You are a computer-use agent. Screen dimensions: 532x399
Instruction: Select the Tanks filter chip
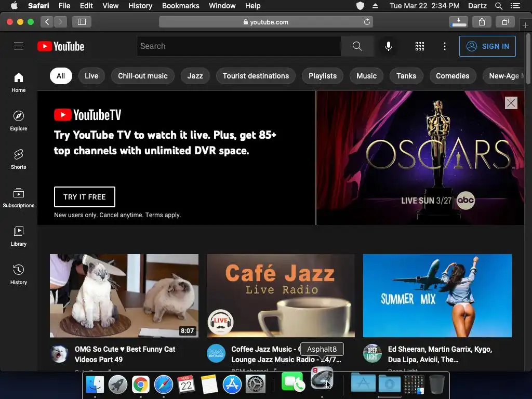(406, 76)
